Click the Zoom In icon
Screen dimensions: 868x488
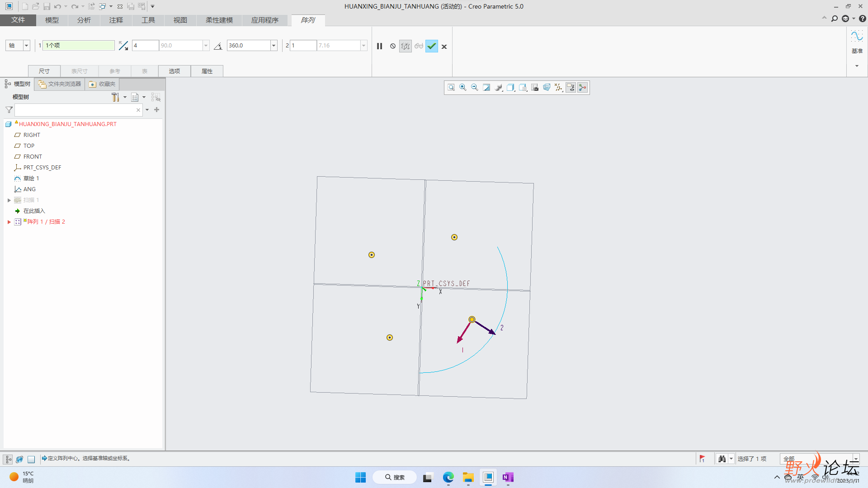click(462, 88)
